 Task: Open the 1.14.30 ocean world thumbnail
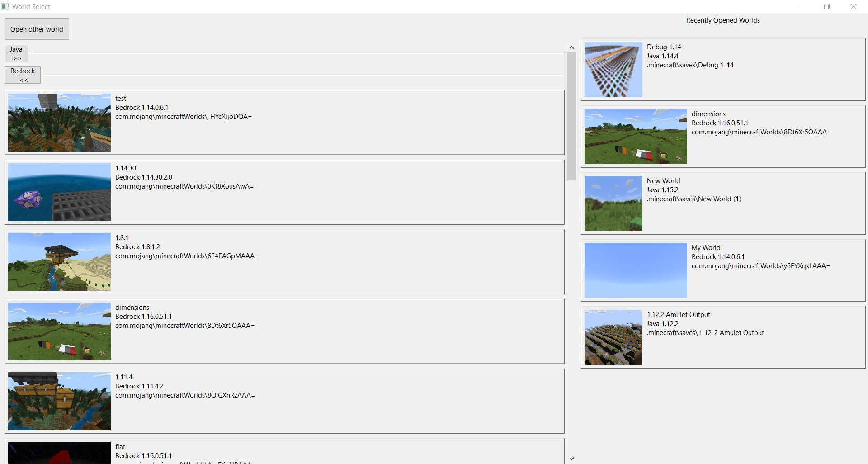point(59,192)
